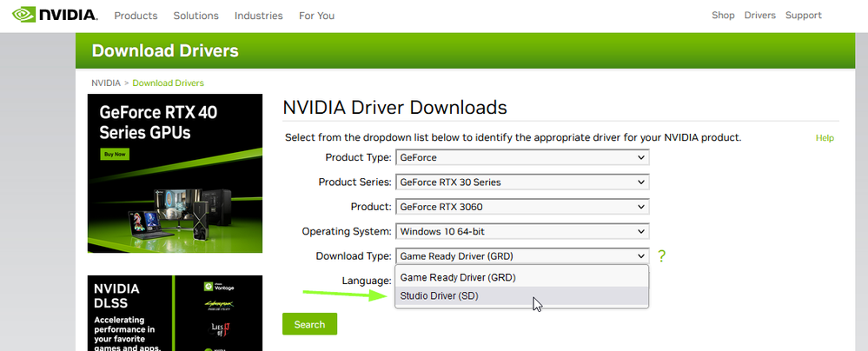Open the GeForce RTX 40 Series banner
This screenshot has height=351, width=868.
click(x=175, y=174)
